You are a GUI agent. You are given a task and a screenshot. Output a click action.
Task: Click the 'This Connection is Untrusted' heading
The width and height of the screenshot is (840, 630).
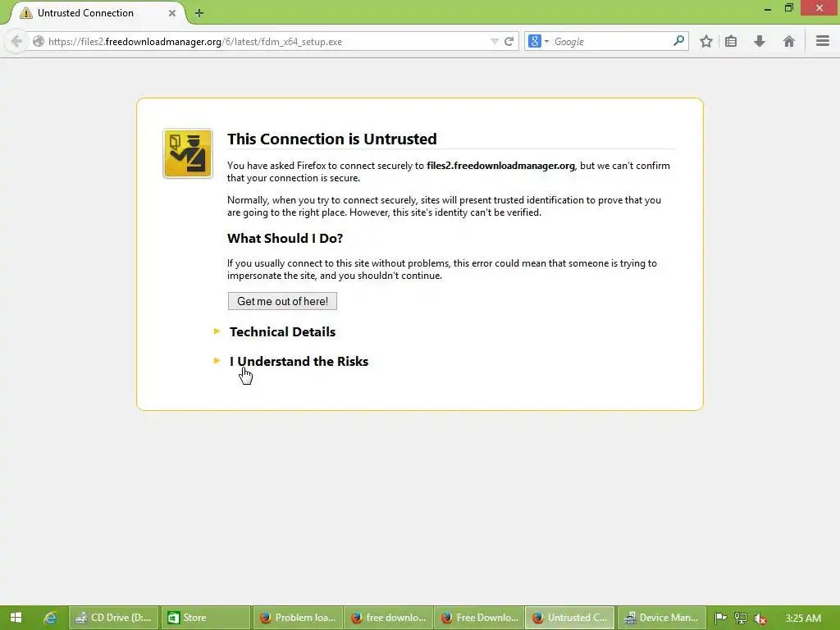[x=331, y=139]
